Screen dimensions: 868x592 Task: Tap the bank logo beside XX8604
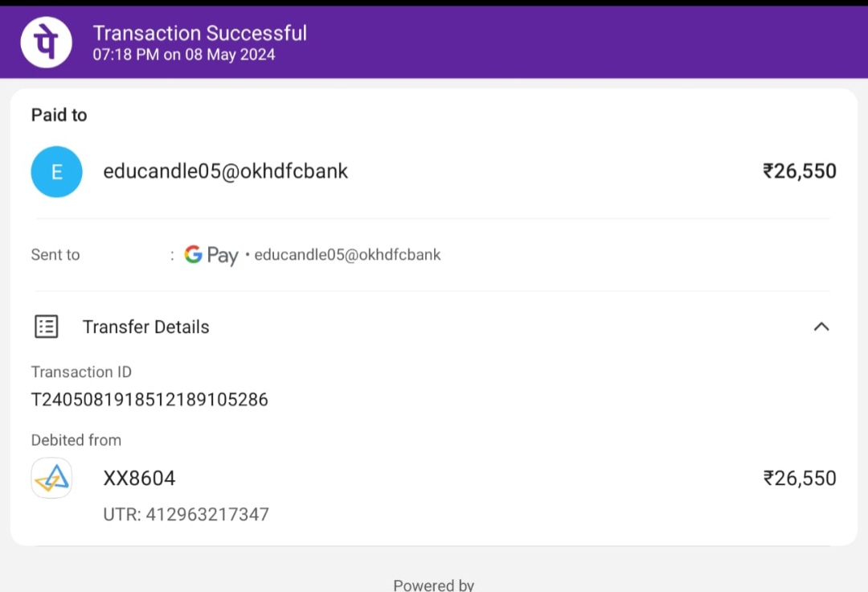tap(51, 479)
